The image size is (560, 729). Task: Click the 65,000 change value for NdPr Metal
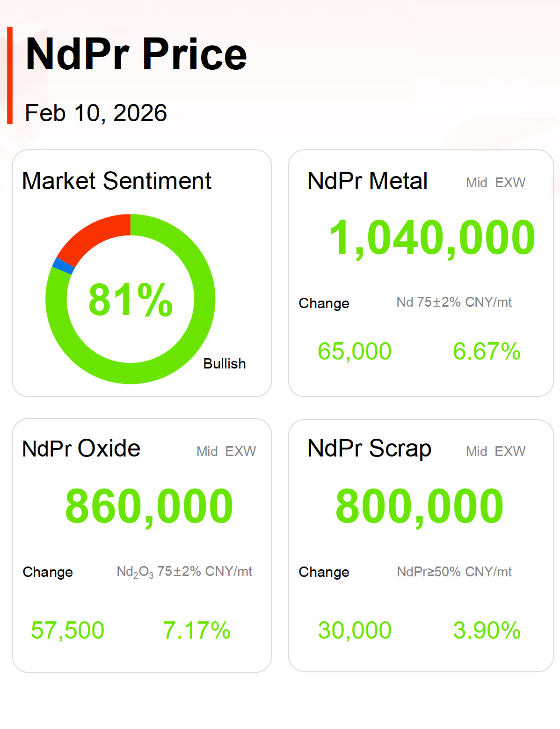(x=355, y=351)
